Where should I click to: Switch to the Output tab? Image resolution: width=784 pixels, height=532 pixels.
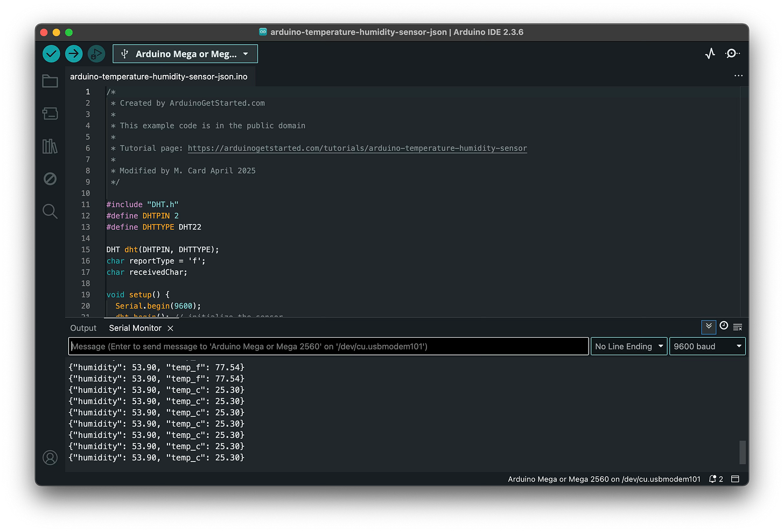tap(83, 328)
